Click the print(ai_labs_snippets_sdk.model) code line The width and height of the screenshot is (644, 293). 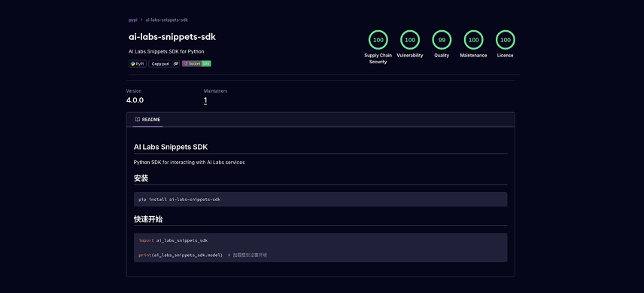181,255
